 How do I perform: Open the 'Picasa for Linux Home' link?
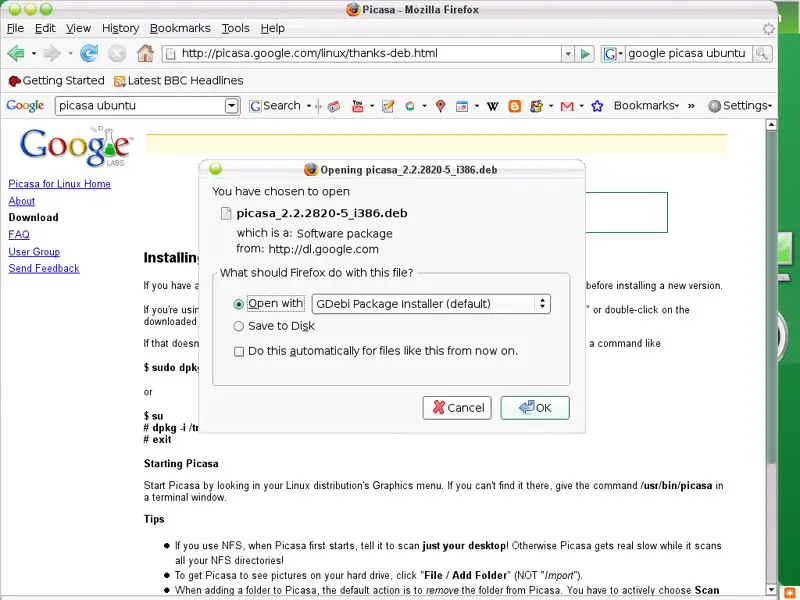point(59,184)
